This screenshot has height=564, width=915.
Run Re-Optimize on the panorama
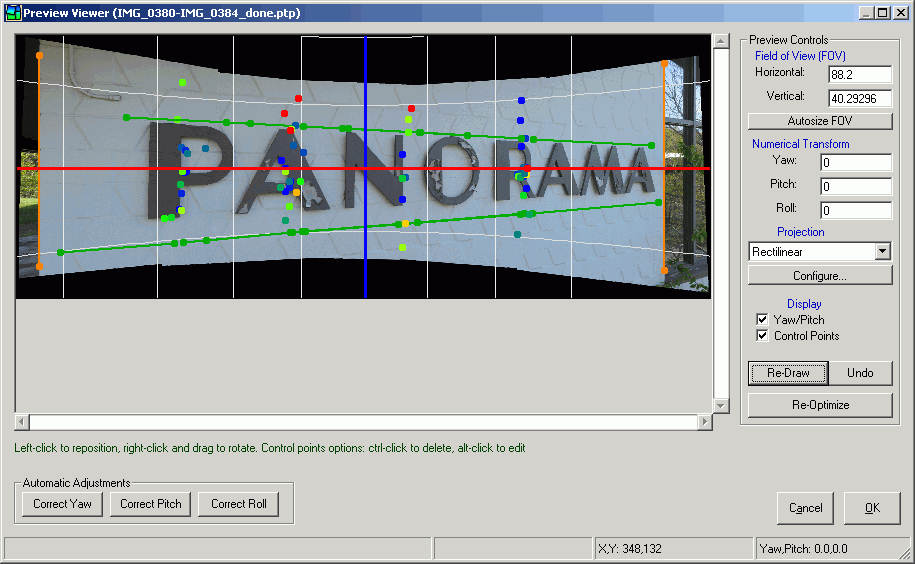point(820,405)
